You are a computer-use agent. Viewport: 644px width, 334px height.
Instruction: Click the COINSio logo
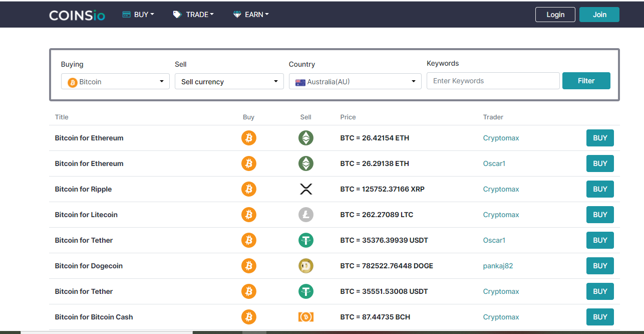pos(77,15)
